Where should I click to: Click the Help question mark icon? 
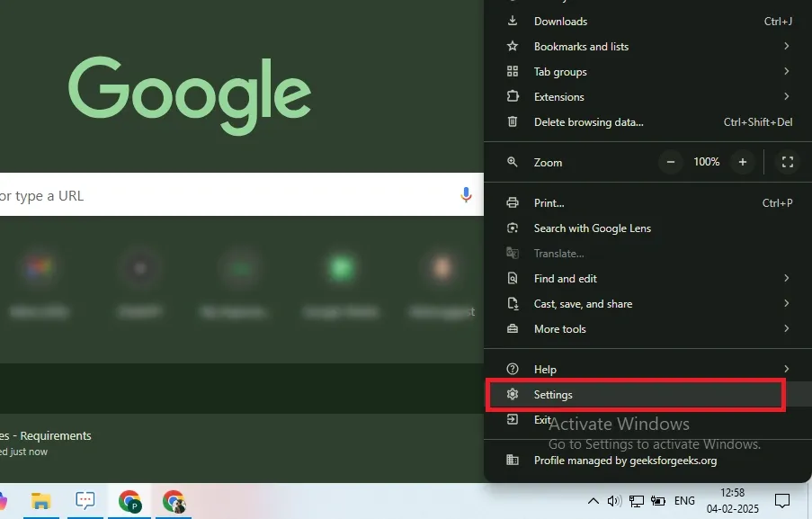tap(513, 369)
